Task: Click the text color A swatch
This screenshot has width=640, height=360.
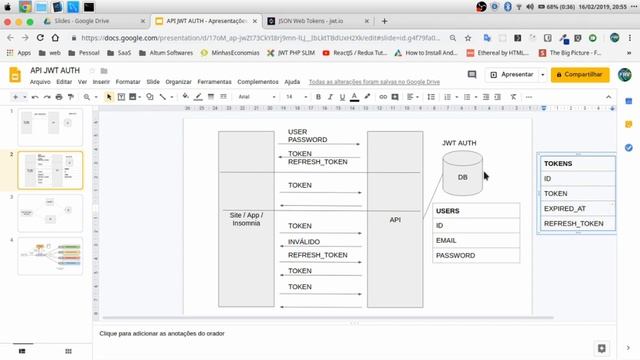Action: (x=354, y=97)
